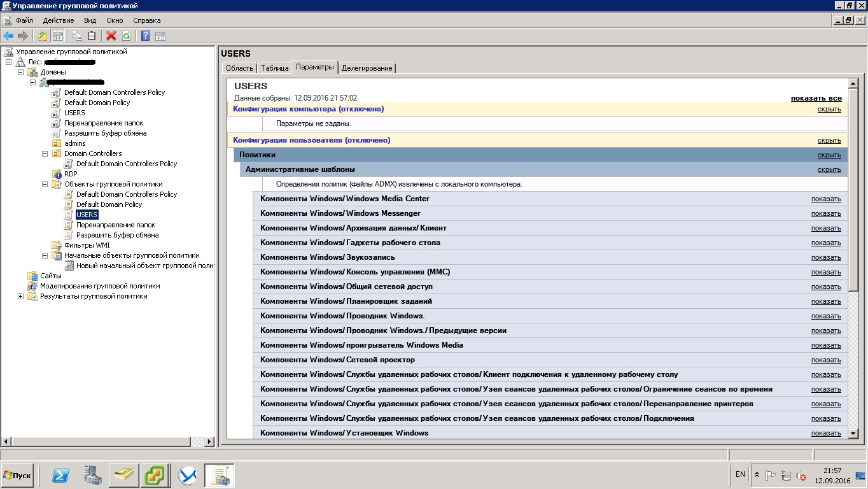Select Сайты in the tree
This screenshot has height=489, width=868.
51,276
